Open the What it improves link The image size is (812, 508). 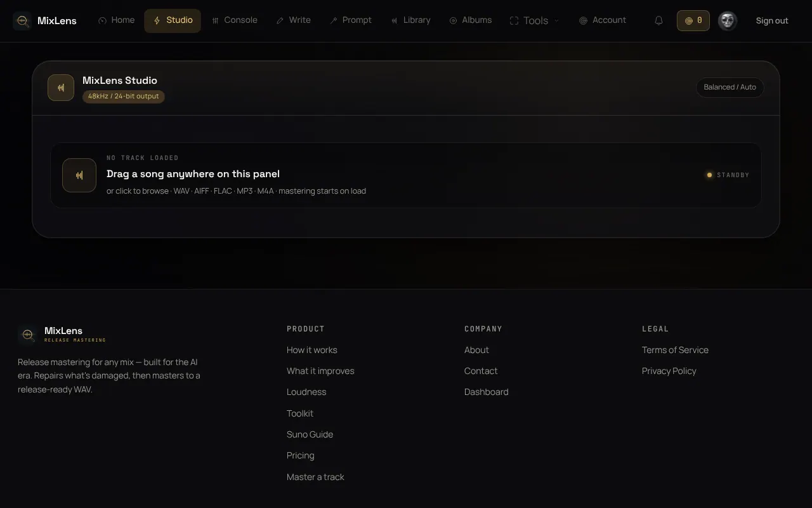(x=320, y=371)
